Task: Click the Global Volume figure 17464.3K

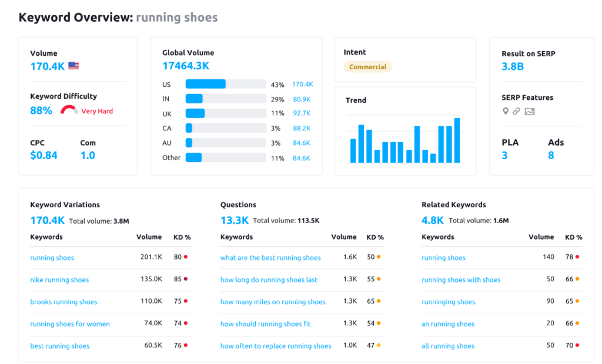Action: click(x=186, y=66)
